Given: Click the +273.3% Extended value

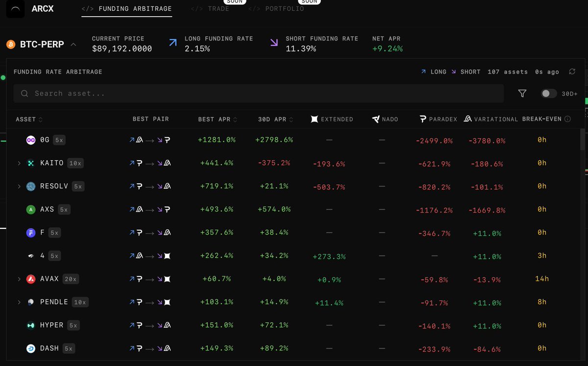Looking at the screenshot, I should point(329,257).
